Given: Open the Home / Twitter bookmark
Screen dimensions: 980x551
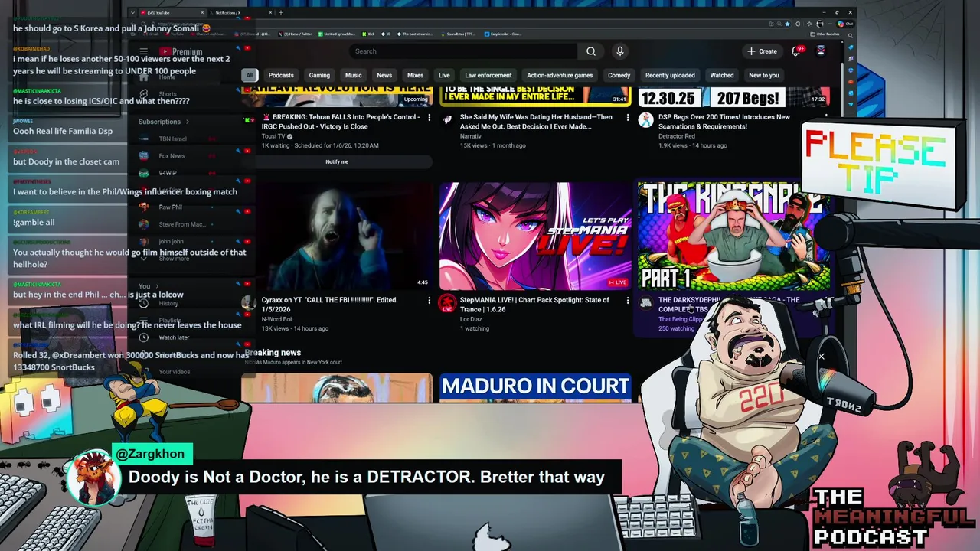Looking at the screenshot, I should (296, 34).
